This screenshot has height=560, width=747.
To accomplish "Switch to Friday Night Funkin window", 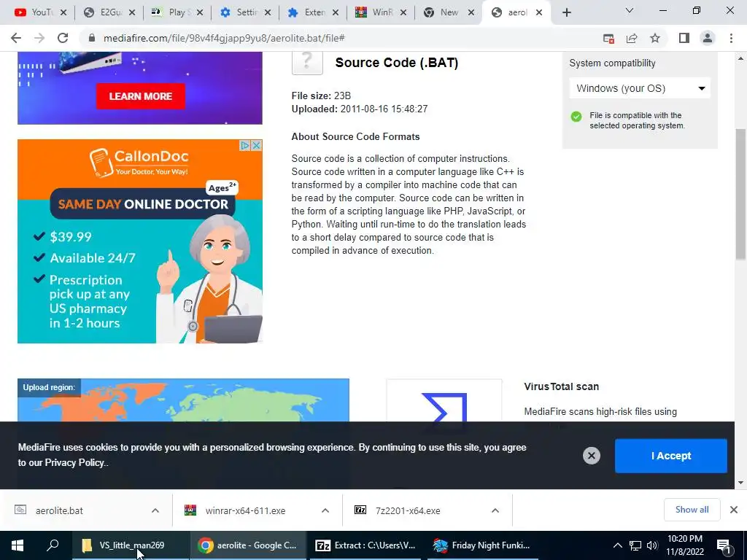I will point(483,545).
